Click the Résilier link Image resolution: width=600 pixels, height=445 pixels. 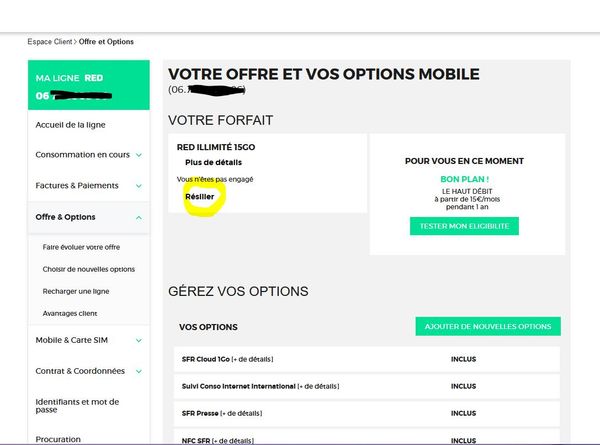pyautogui.click(x=200, y=196)
